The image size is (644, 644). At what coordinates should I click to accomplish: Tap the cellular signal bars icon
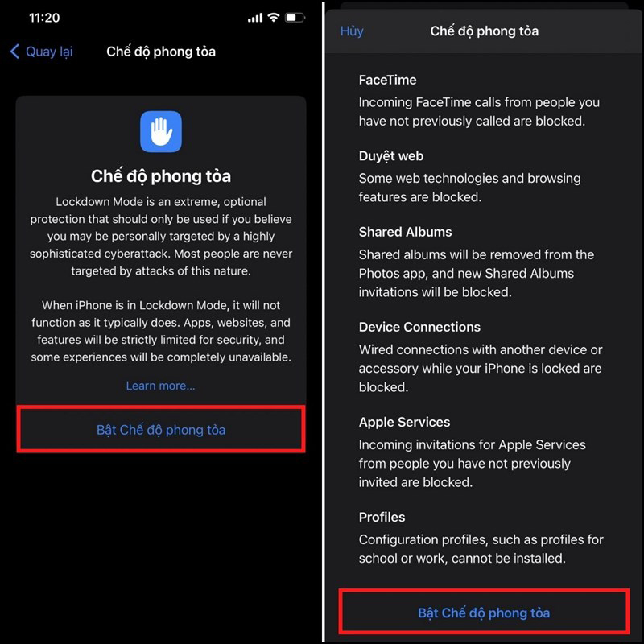point(255,18)
